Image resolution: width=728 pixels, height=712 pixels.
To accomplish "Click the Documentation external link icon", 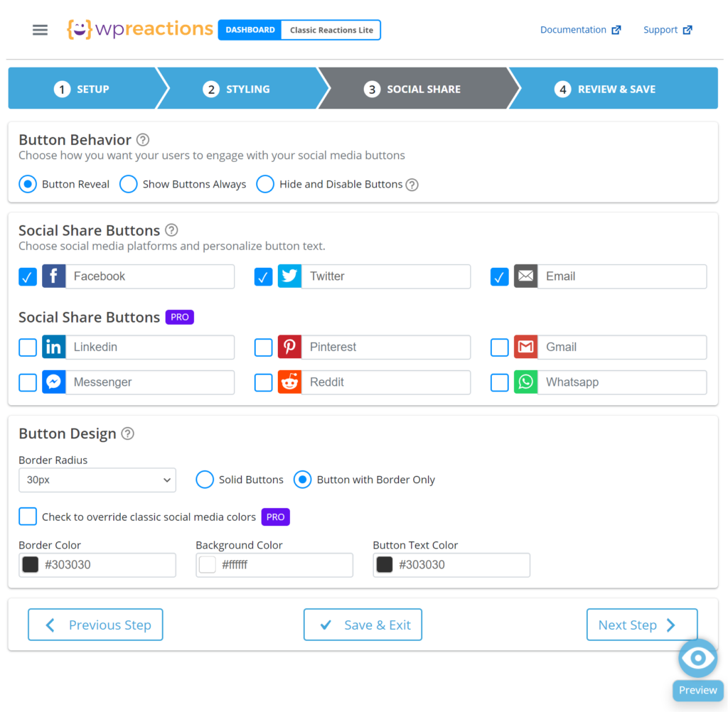I will coord(616,30).
